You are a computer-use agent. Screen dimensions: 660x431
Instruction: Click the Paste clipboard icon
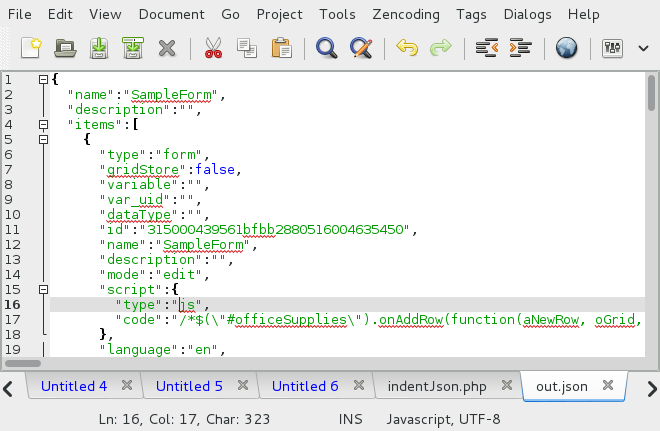pos(281,47)
